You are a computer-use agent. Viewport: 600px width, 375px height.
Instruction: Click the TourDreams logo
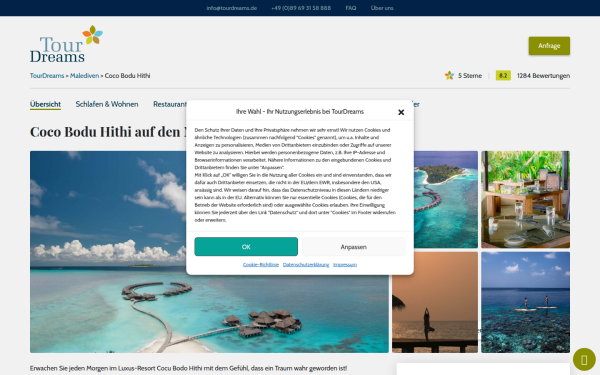pyautogui.click(x=66, y=44)
